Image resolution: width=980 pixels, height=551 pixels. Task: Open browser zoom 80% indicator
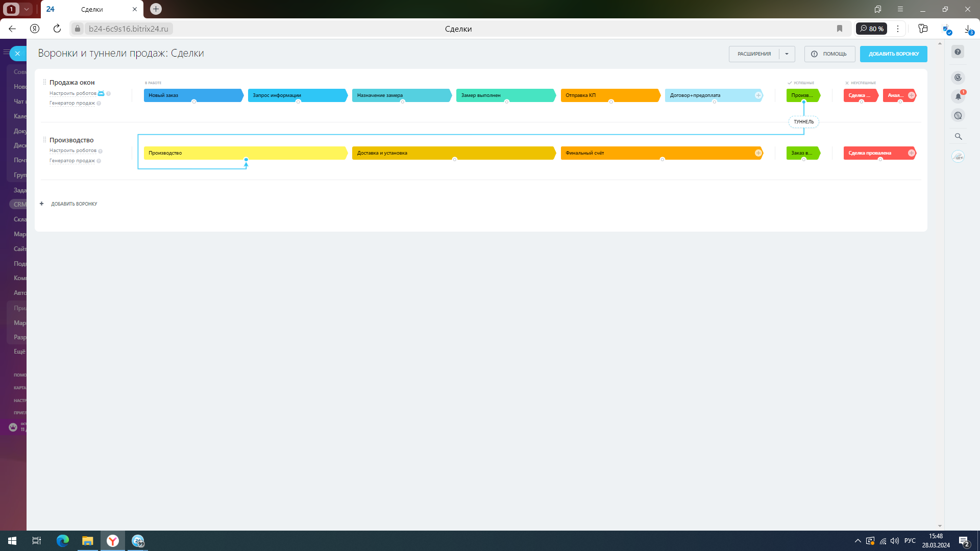click(x=872, y=29)
